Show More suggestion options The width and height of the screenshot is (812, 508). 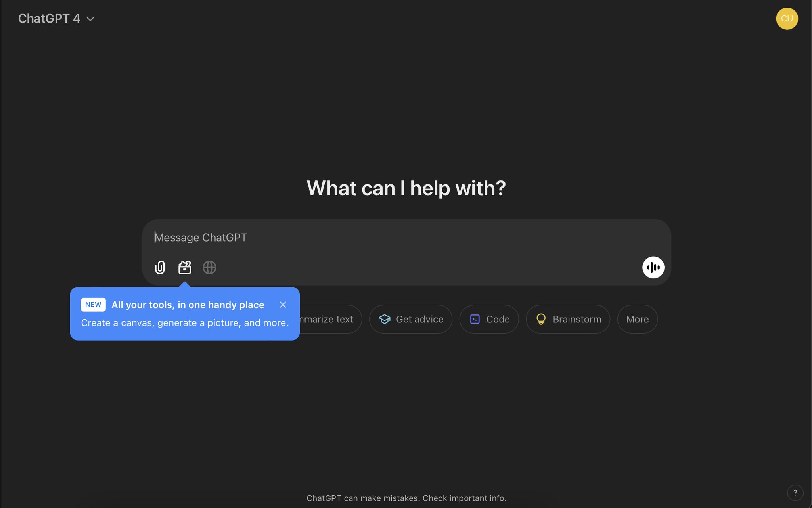pyautogui.click(x=637, y=319)
